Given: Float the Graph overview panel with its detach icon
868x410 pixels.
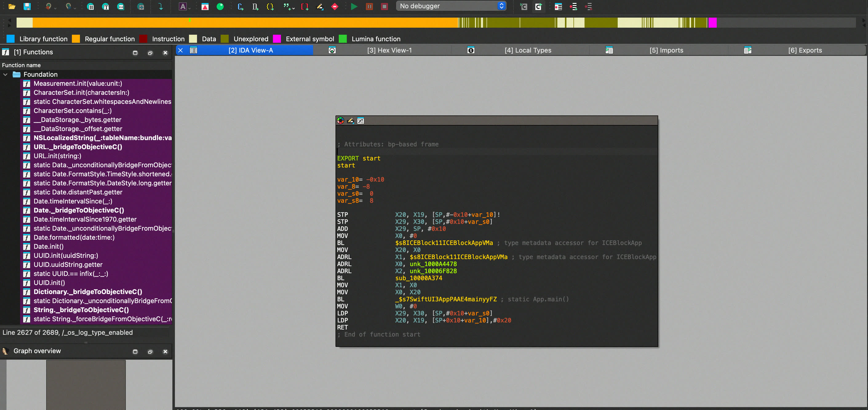Looking at the screenshot, I should pos(150,352).
